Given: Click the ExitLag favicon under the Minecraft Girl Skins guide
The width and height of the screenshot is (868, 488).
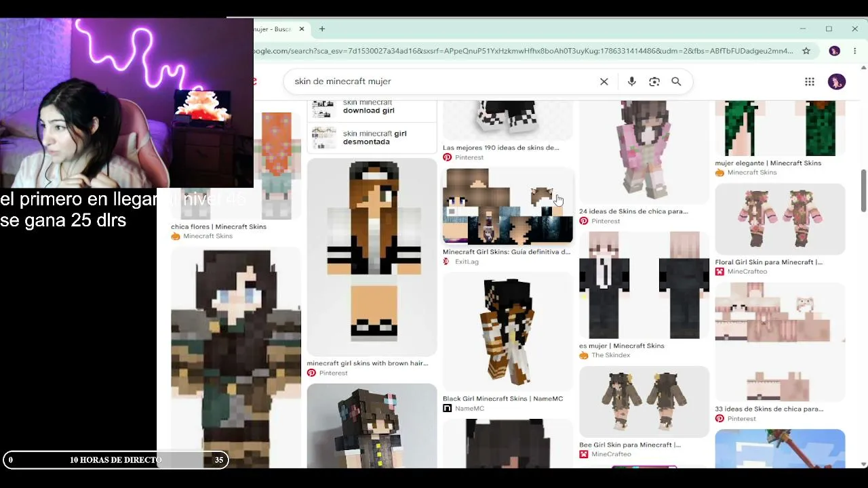Looking at the screenshot, I should coord(447,262).
